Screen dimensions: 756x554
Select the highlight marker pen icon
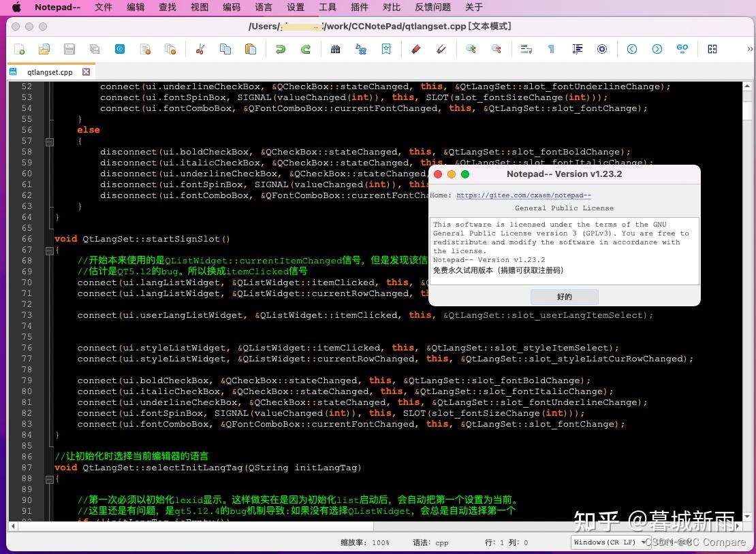pos(417,49)
